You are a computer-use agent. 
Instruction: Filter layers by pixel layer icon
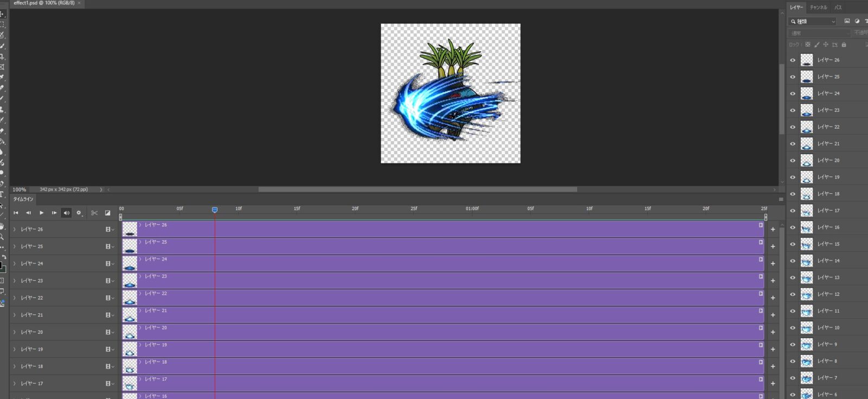(847, 21)
